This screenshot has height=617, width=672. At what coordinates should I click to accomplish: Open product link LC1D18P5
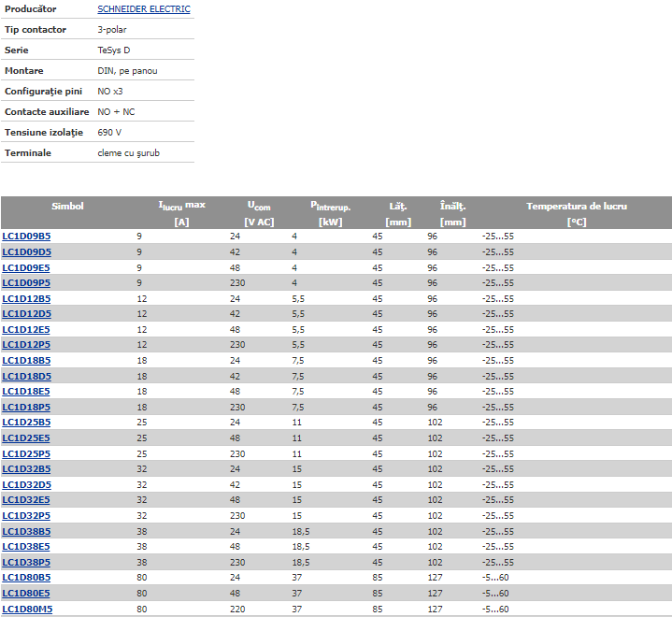pos(26,408)
